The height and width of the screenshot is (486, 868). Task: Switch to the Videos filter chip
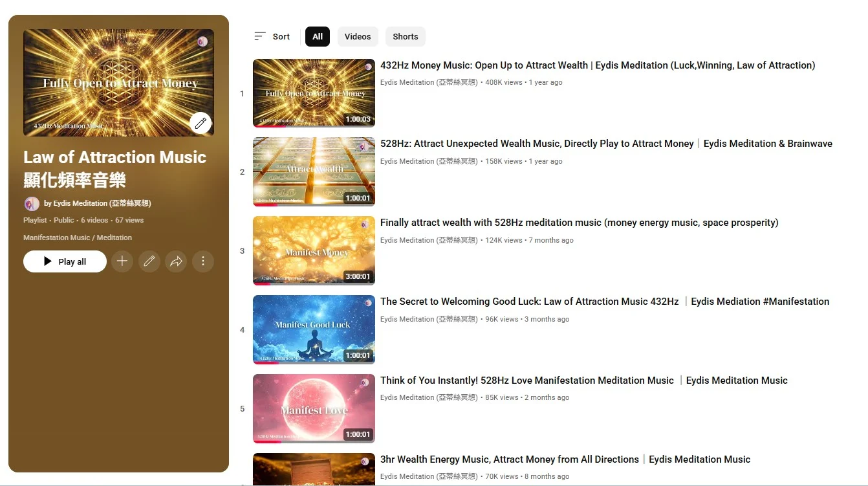(358, 36)
